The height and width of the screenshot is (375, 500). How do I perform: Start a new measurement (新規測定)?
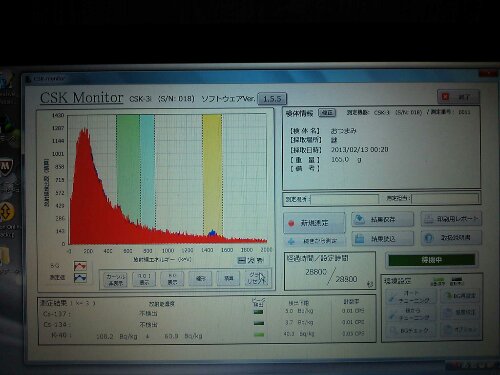tap(315, 223)
